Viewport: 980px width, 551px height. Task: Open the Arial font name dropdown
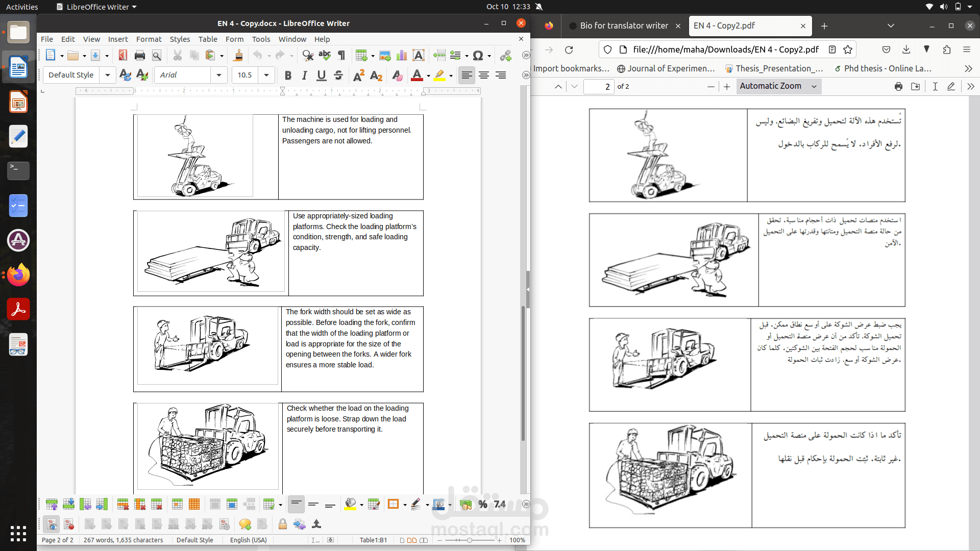click(x=219, y=76)
